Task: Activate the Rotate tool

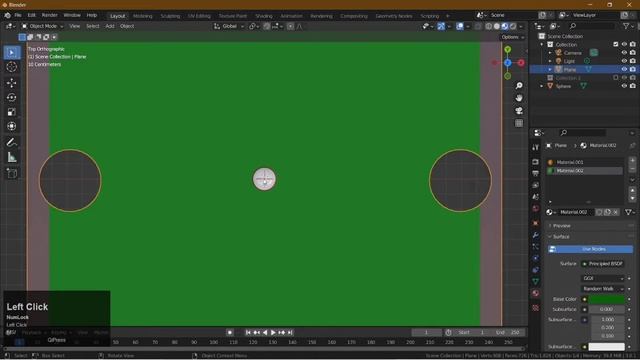Action: tap(12, 97)
